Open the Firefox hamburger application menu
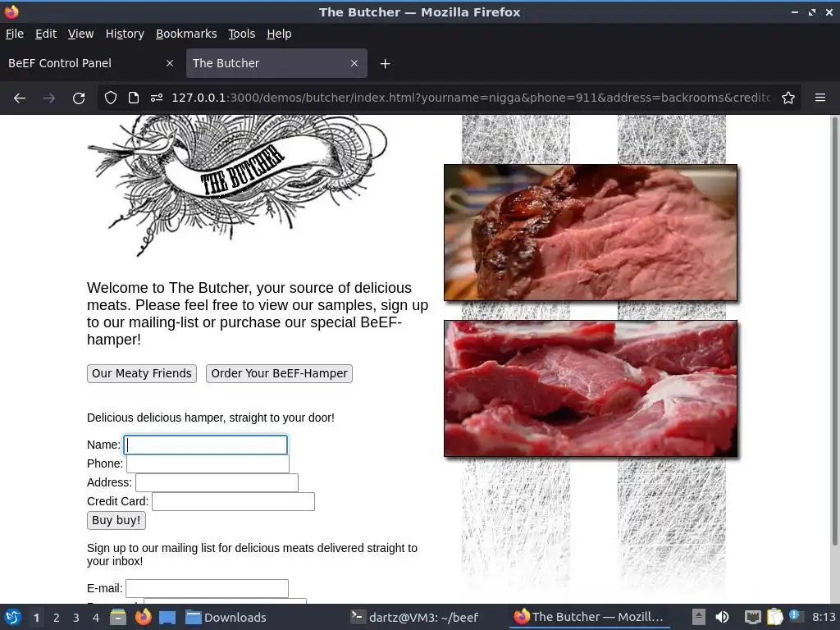 (x=820, y=98)
